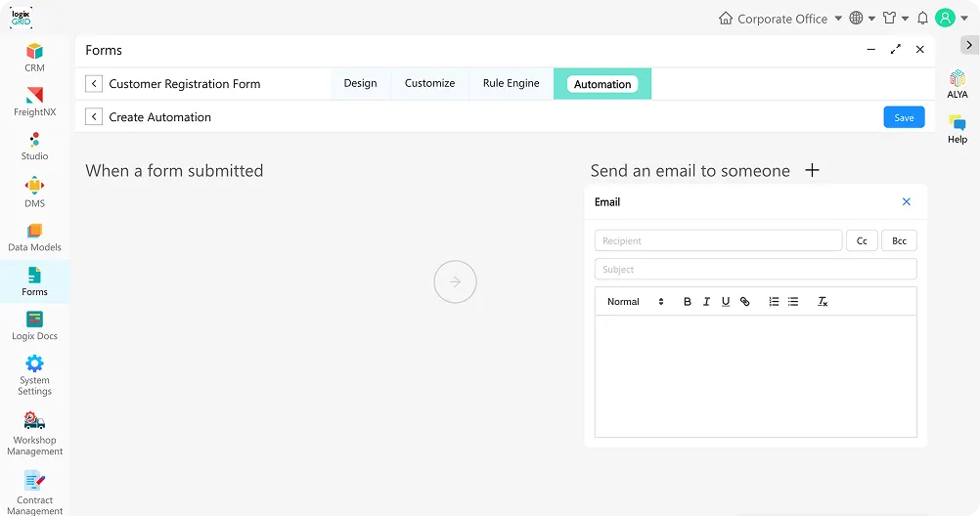Viewport: 980px width, 516px height.
Task: Click the Recipient input field
Action: (x=718, y=240)
